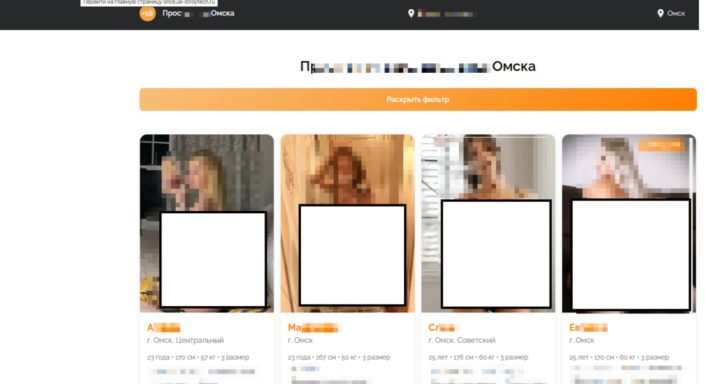The height and width of the screenshot is (384, 705).
Task: Click the stats line 25 лет 176 см 60 кг
Action: (x=478, y=357)
